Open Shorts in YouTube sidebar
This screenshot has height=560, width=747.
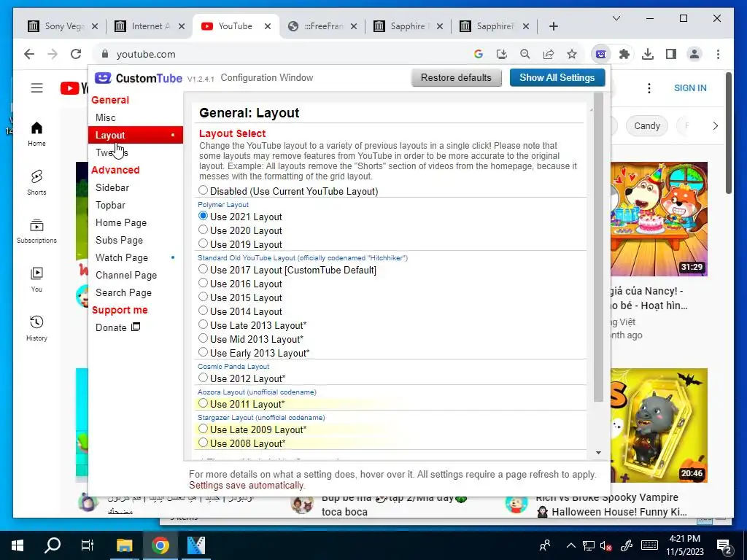point(36,182)
